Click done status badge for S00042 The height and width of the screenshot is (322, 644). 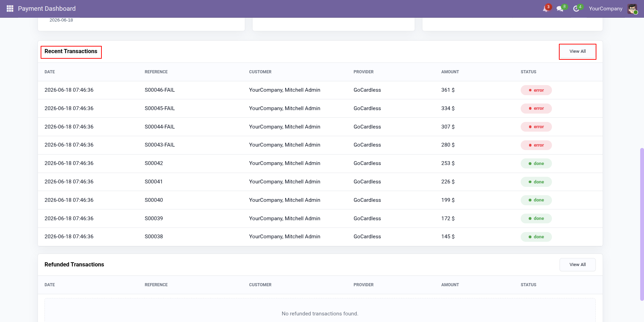(536, 164)
